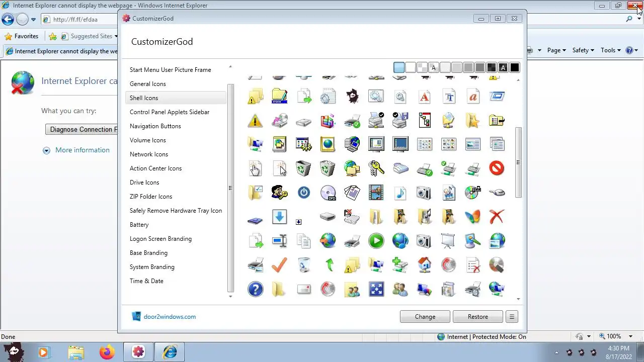
Task: Click the sidebar list scroll-down arrow
Action: (230, 297)
